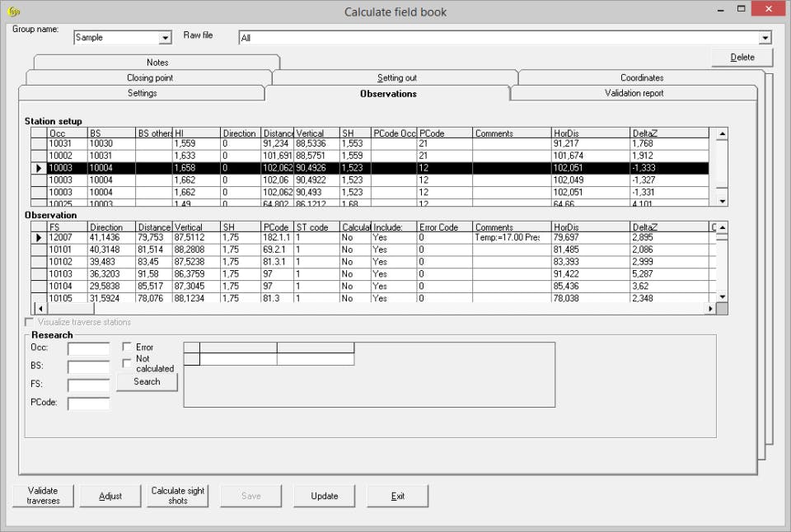Select the Coordinates tab
The width and height of the screenshot is (791, 532).
click(642, 77)
